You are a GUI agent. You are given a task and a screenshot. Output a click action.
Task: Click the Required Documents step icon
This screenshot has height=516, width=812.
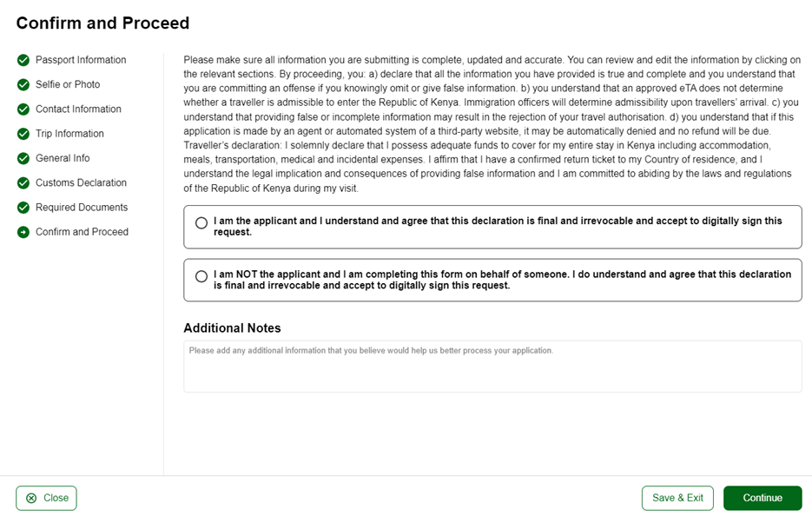click(x=22, y=208)
